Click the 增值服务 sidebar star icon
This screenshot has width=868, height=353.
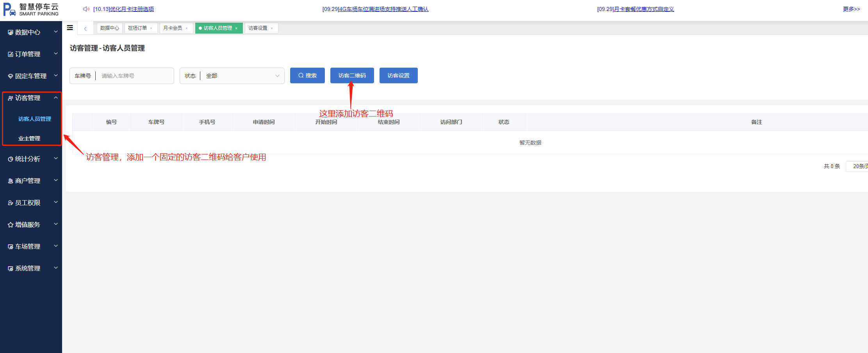tap(11, 225)
